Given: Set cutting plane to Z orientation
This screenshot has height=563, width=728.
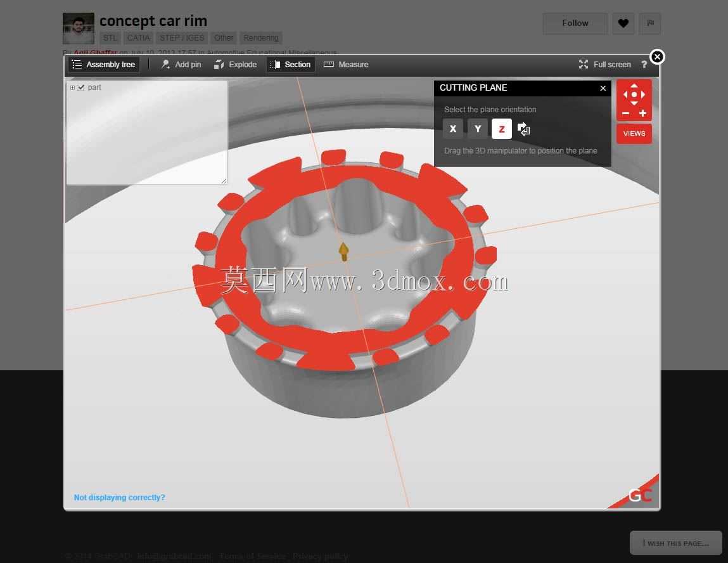Looking at the screenshot, I should (x=501, y=129).
